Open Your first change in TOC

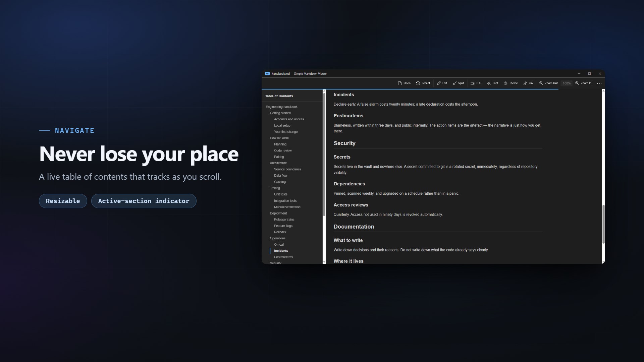point(286,132)
